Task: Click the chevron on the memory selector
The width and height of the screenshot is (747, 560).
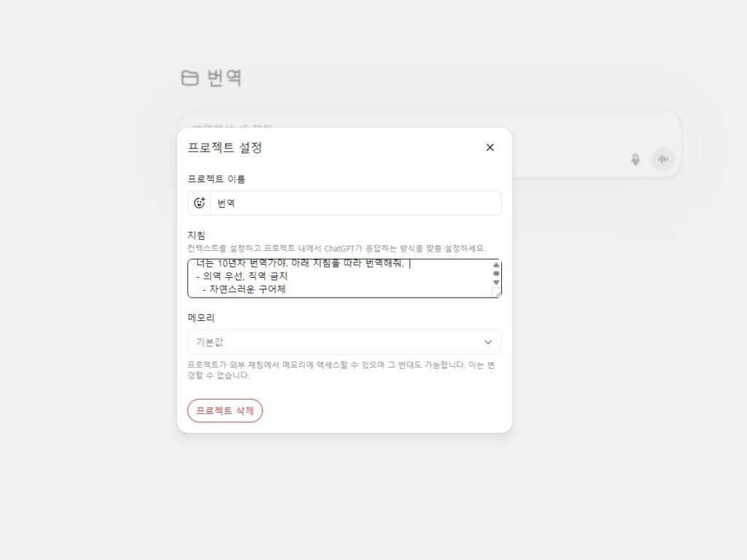Action: (487, 341)
